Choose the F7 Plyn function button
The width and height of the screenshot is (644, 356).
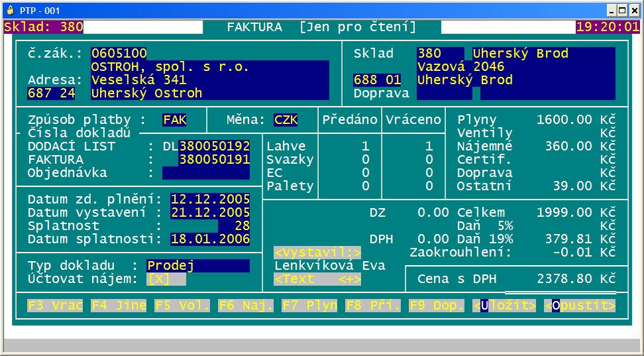click(x=309, y=306)
